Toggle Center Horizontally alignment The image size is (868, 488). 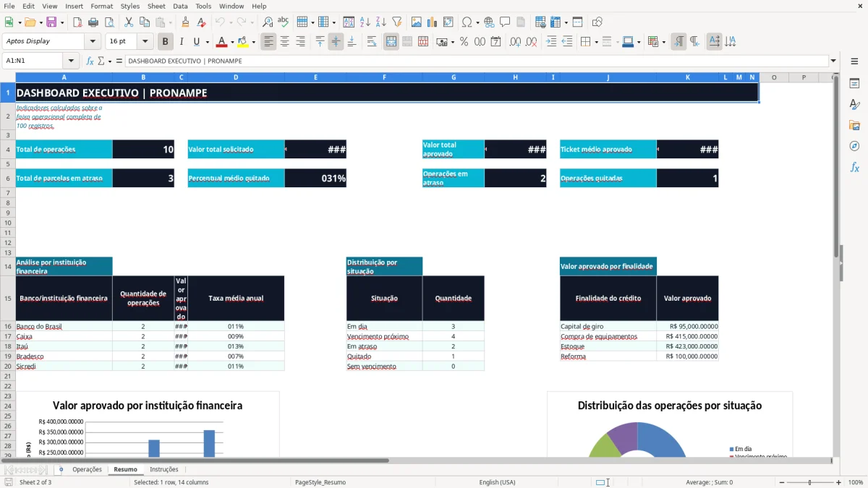click(284, 42)
